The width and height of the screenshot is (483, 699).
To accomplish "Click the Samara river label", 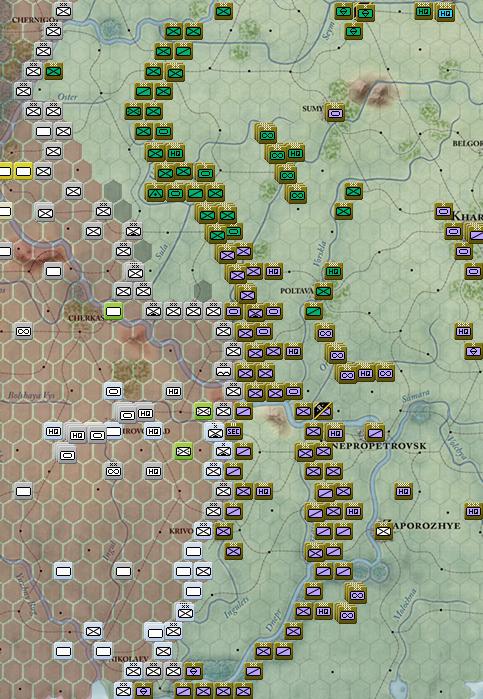I will click(416, 395).
